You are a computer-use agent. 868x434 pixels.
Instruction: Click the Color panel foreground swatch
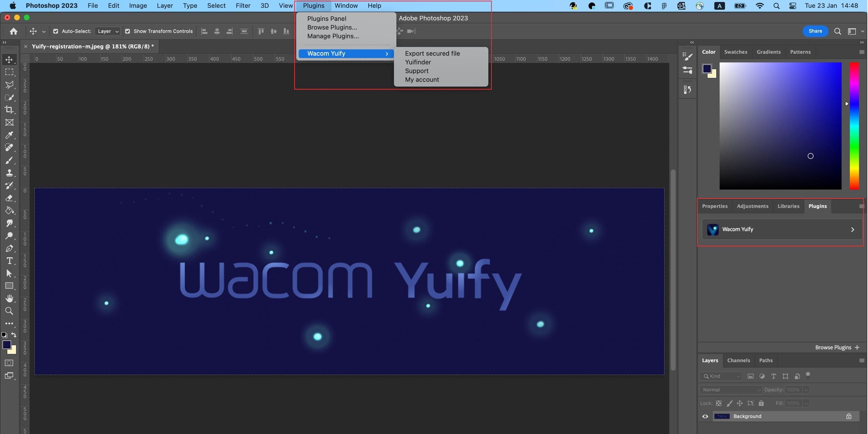pos(707,68)
